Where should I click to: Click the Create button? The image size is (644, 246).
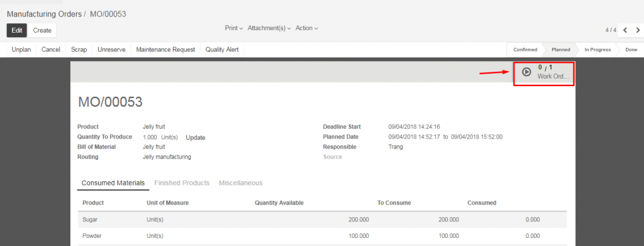[42, 30]
